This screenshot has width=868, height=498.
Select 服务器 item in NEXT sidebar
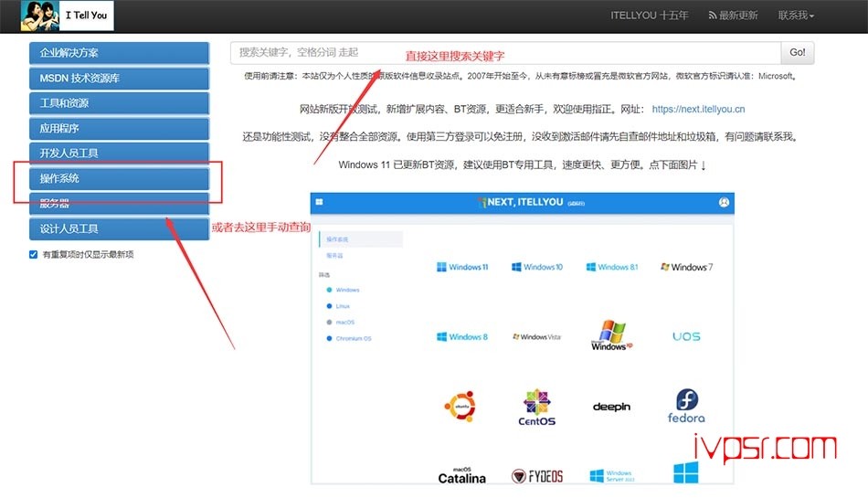click(x=335, y=256)
